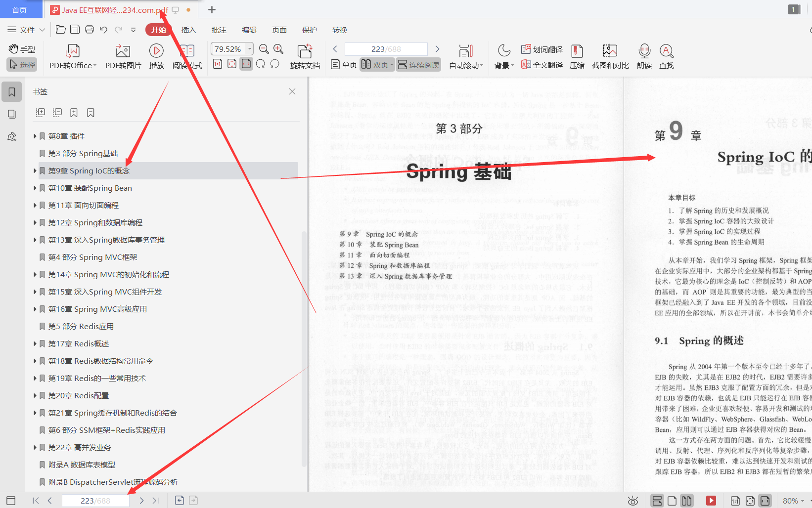Toggle 连续阅读 continuous reading
The image size is (812, 508).
click(418, 65)
